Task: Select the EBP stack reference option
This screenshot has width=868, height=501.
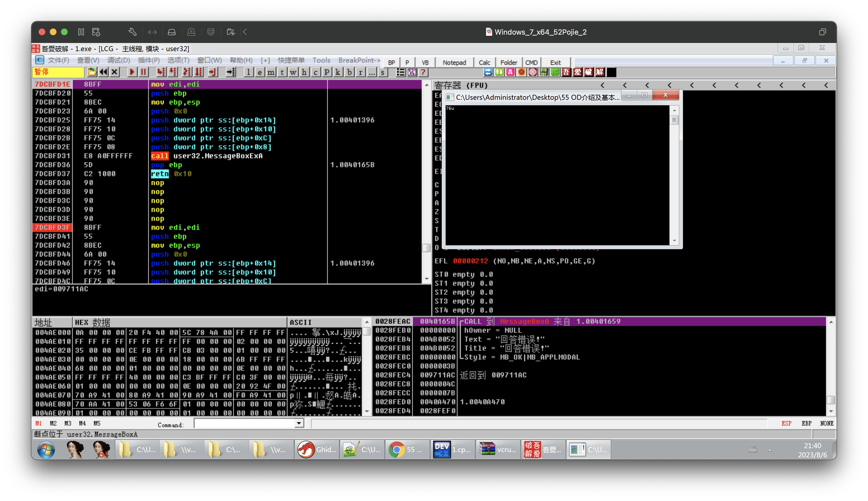Action: tap(806, 423)
